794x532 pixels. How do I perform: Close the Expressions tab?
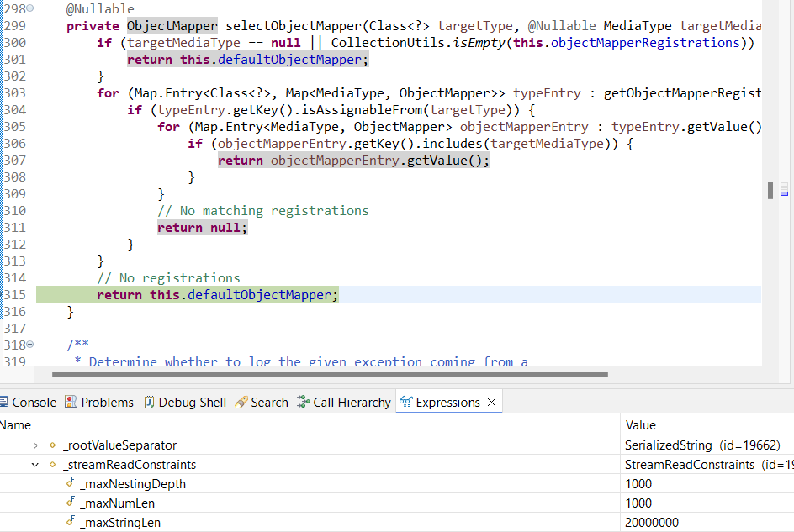coord(491,403)
